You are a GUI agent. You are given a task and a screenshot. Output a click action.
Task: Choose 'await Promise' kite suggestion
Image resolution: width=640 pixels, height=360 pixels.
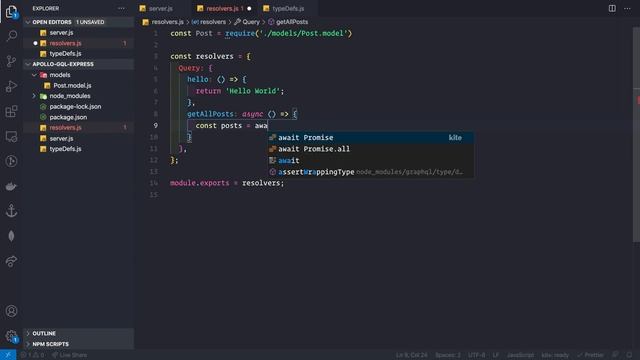(x=371, y=138)
